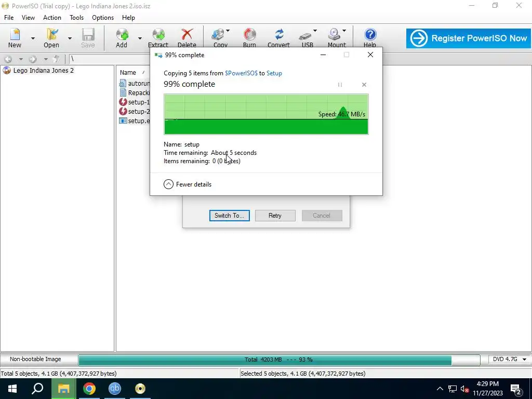Click the Setup destination link
Screen dimensions: 532x399
274,73
